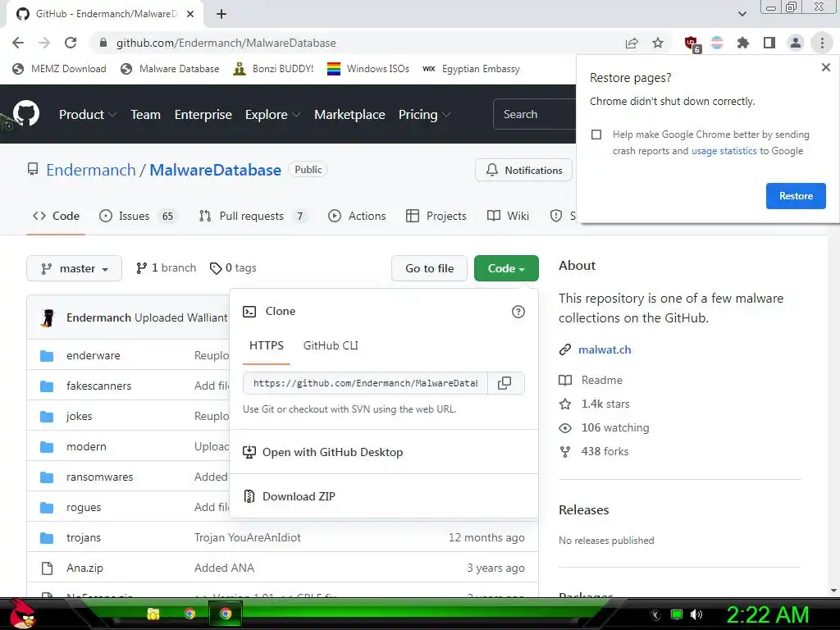Close the GitHub browser tab
The image size is (840, 630).
(x=190, y=14)
